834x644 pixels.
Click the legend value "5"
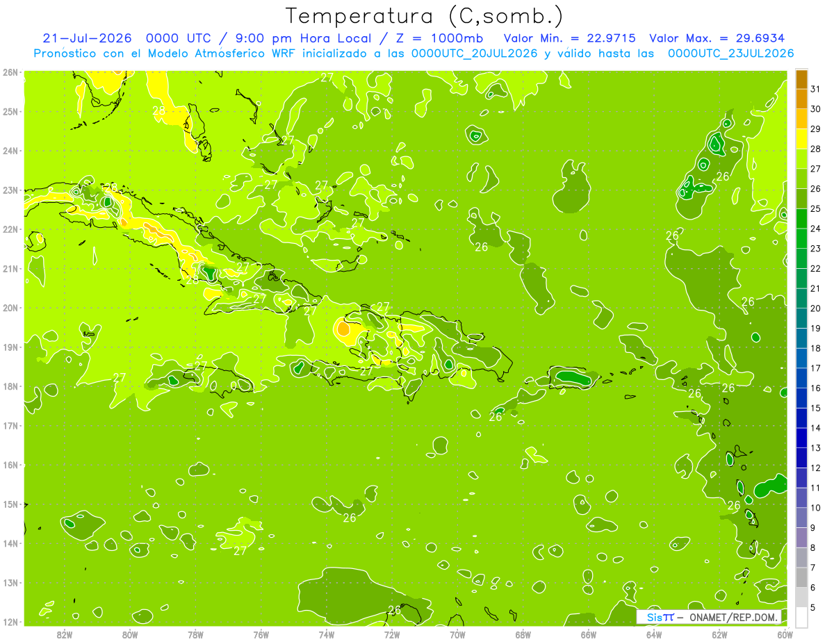click(x=813, y=607)
